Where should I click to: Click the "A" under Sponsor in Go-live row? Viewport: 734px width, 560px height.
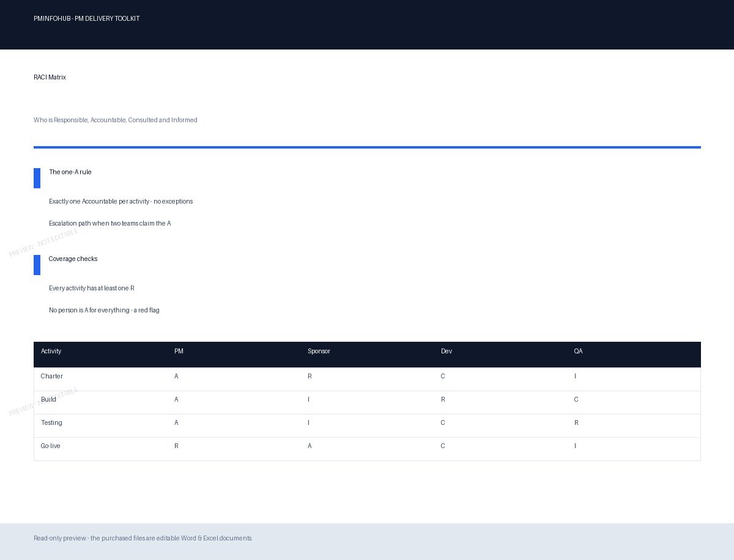point(310,446)
